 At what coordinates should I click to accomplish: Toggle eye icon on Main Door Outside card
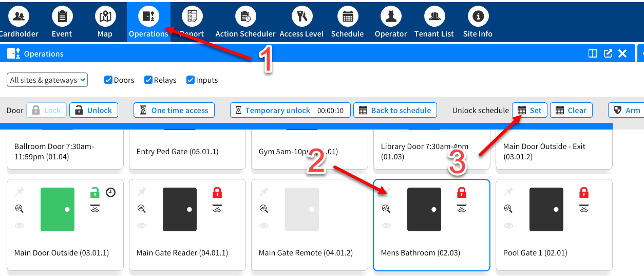(x=20, y=226)
